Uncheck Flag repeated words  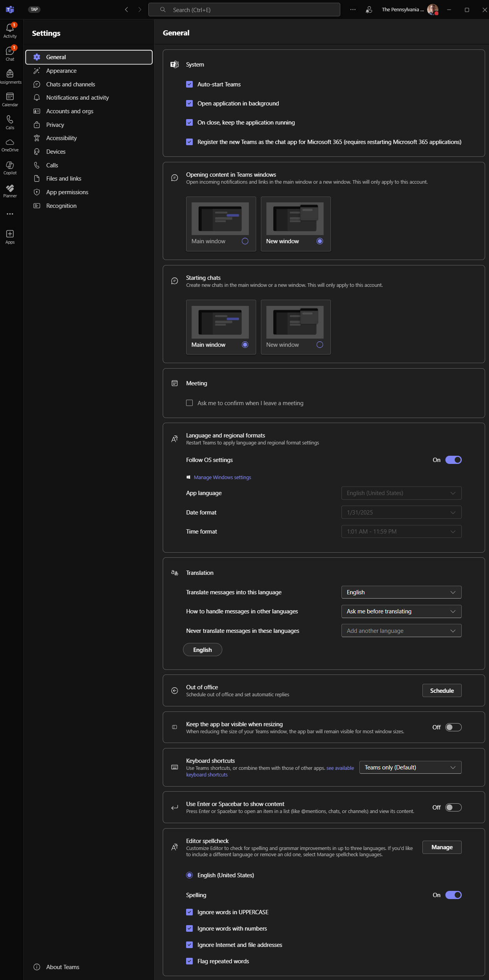[190, 961]
